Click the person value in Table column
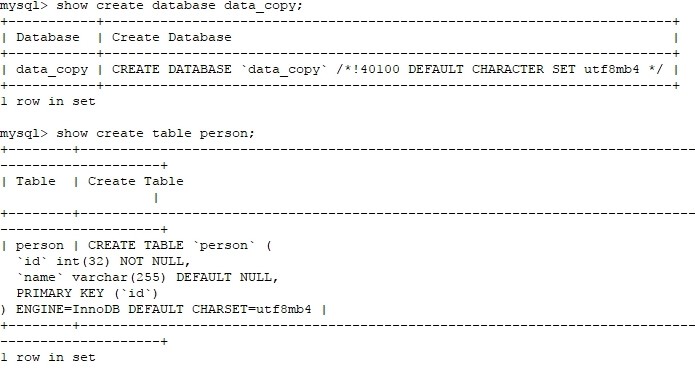Screen dimensions: 695x370 click(x=40, y=246)
